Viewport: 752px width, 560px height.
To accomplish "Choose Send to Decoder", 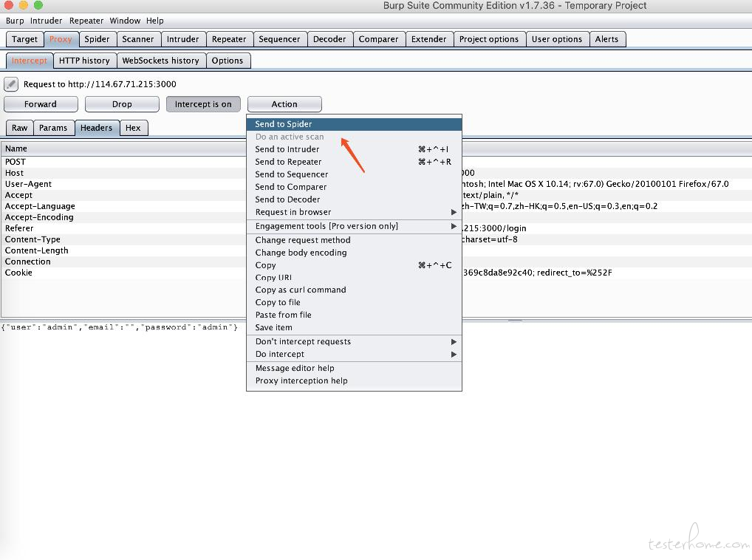I will [354, 199].
